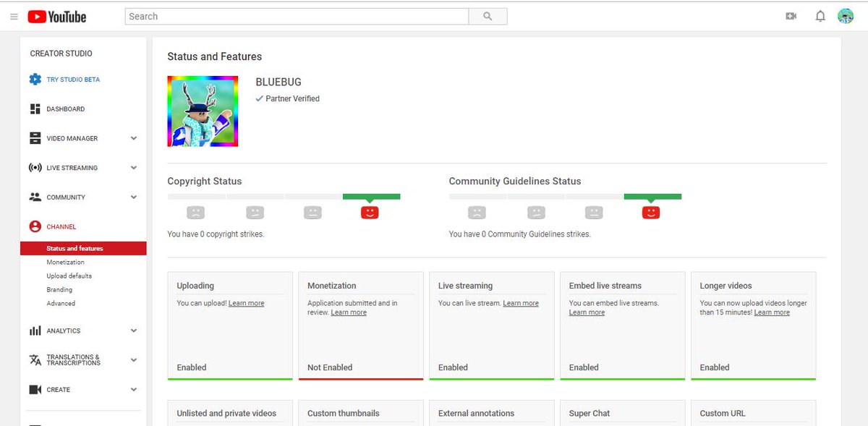Screen dimensions: 868x426
Task: Click the Translations & Transcriptions icon
Action: pos(35,360)
